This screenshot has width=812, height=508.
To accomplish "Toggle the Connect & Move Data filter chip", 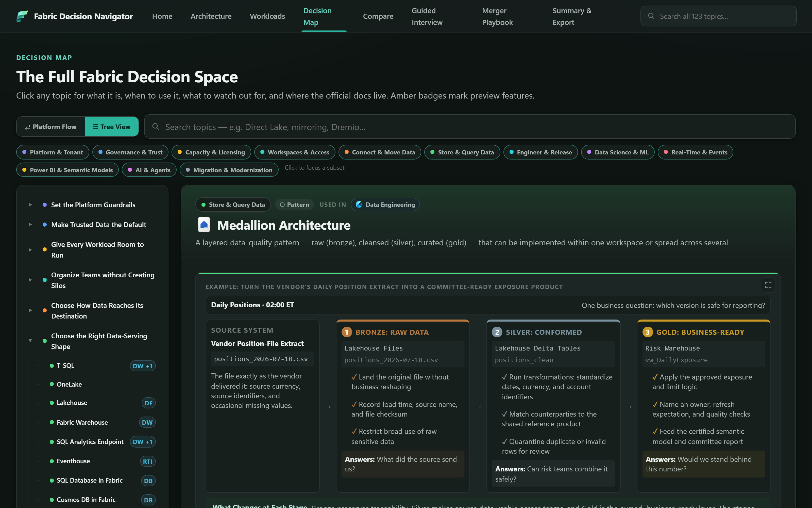I will pos(380,152).
